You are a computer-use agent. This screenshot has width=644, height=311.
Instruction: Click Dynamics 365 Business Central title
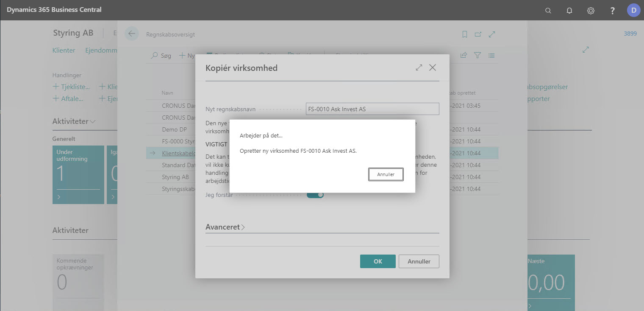(x=54, y=9)
